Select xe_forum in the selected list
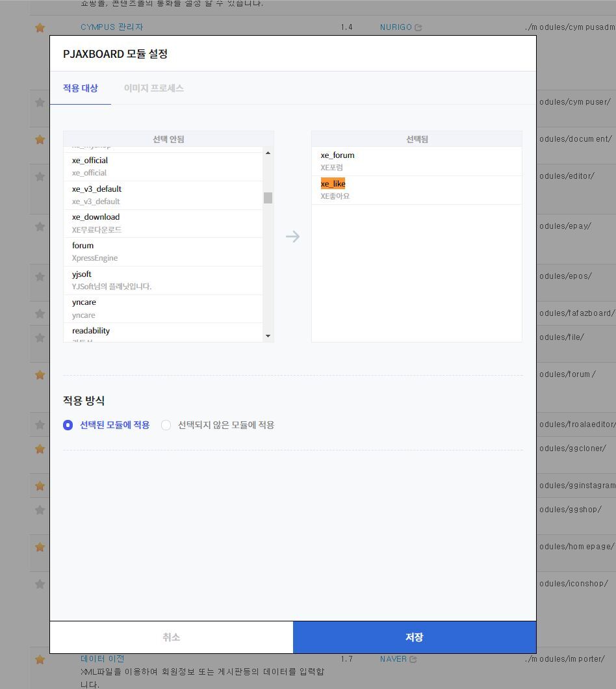Screen dimensions: 616x689 (x=417, y=161)
